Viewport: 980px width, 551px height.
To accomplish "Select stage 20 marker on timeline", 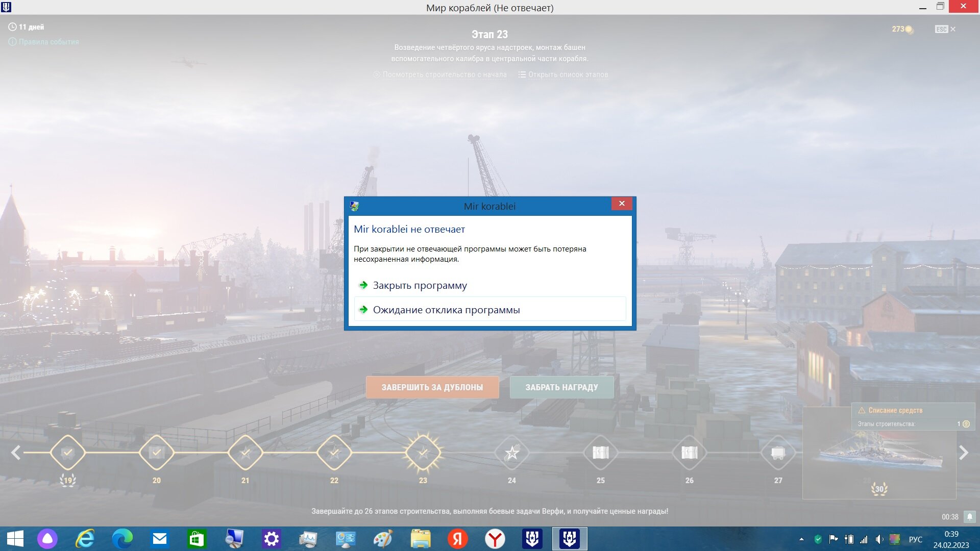I will tap(156, 453).
